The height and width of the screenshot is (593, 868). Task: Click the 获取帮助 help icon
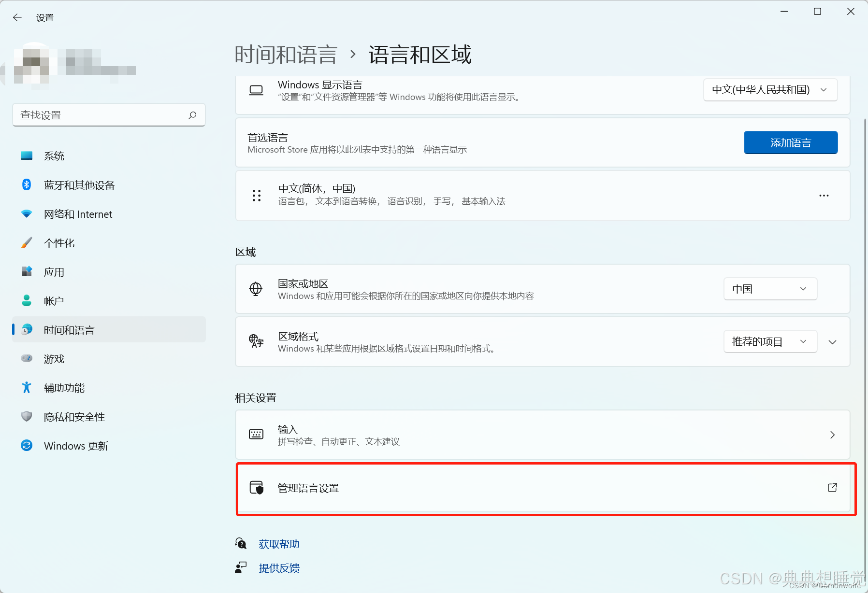[241, 543]
